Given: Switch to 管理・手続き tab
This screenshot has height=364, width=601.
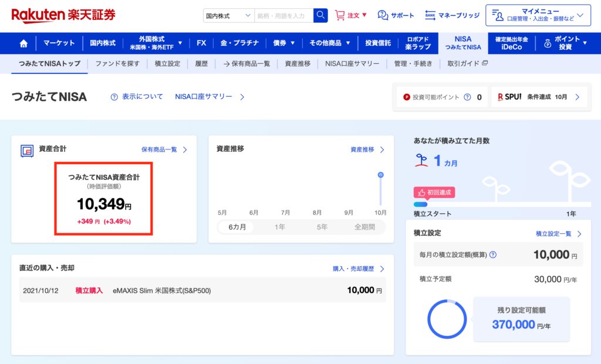Looking at the screenshot, I should click(x=413, y=63).
